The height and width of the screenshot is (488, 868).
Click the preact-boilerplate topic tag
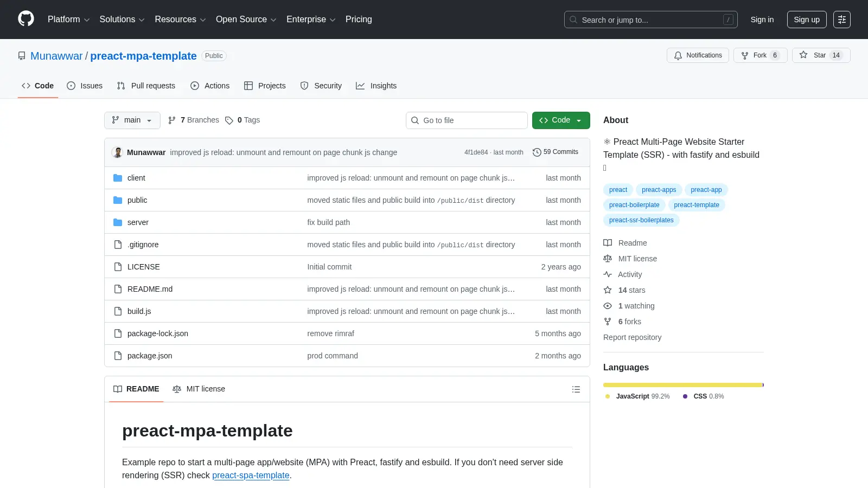click(634, 205)
